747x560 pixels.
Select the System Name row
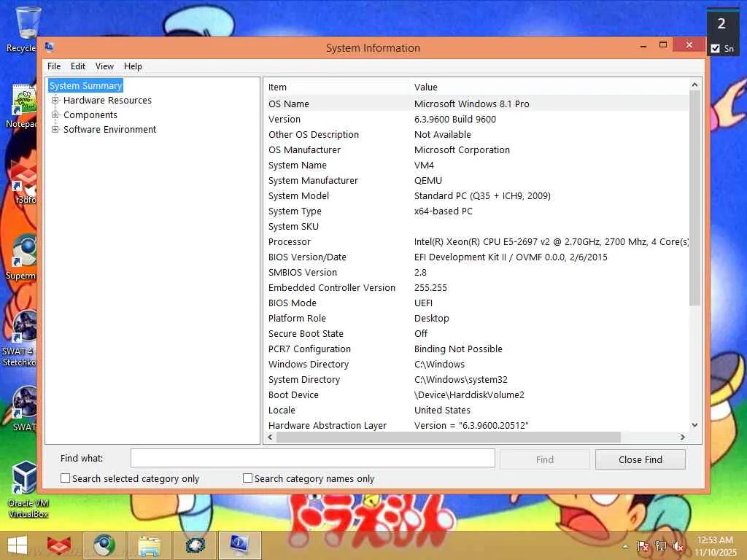476,166
